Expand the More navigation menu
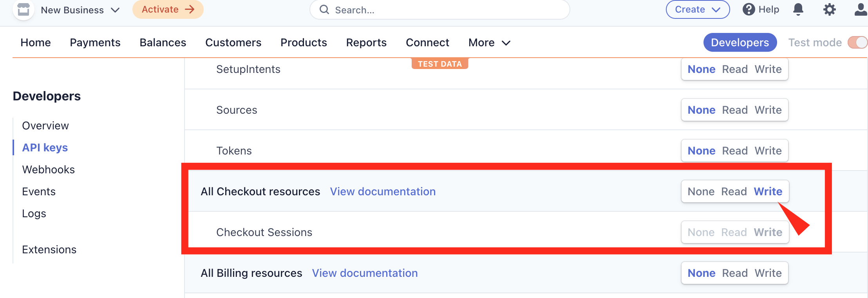This screenshot has height=298, width=868. tap(489, 42)
